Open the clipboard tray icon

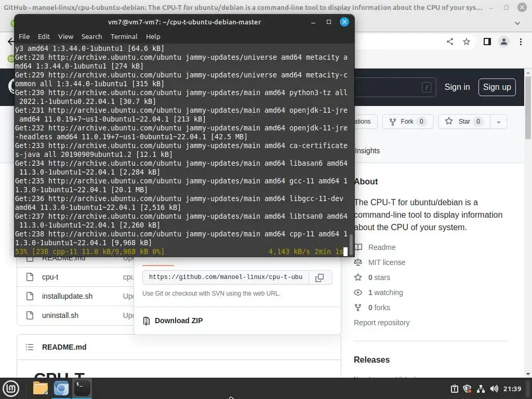[454, 389]
